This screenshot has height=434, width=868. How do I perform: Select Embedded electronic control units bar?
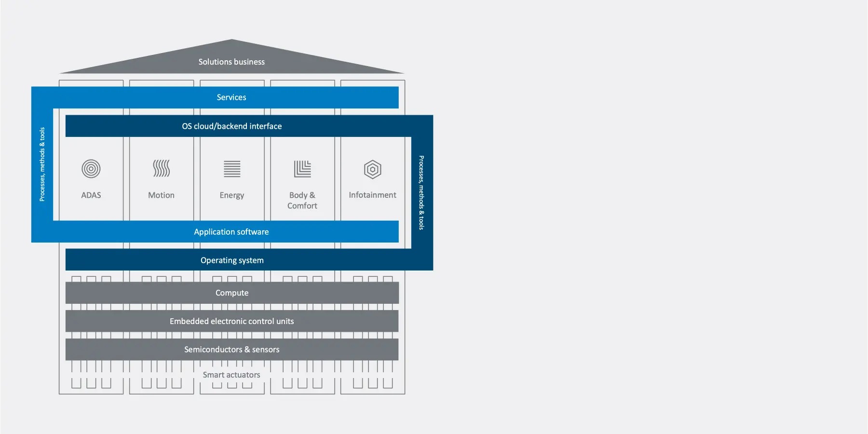tap(232, 321)
